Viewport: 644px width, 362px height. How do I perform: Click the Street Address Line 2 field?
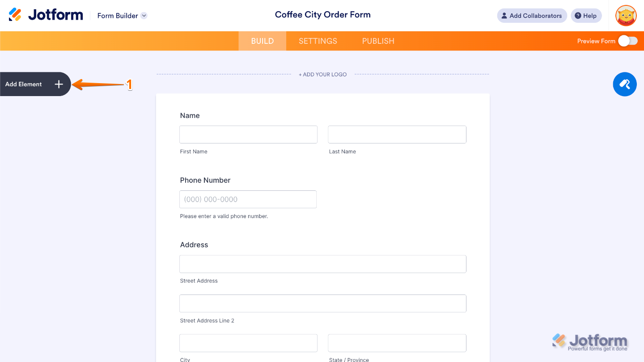322,303
